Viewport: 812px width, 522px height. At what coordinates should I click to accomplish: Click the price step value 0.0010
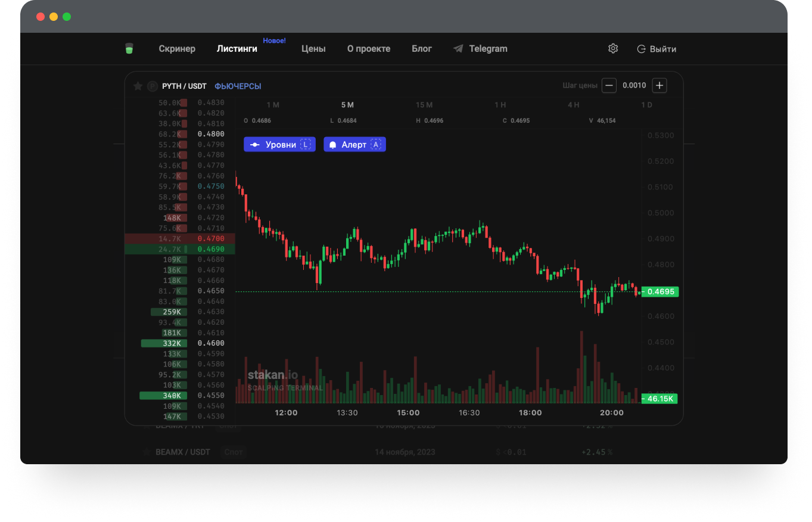pos(634,86)
